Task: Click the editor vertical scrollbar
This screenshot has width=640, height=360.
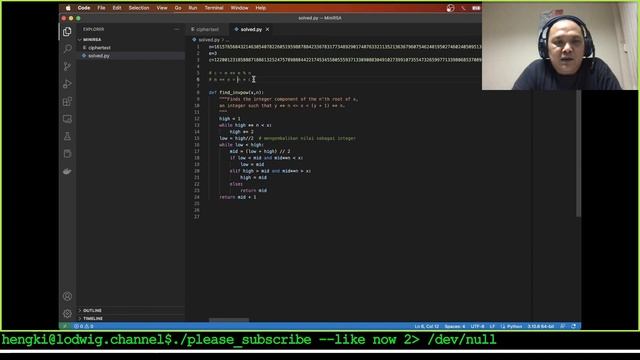Action: click(578, 153)
